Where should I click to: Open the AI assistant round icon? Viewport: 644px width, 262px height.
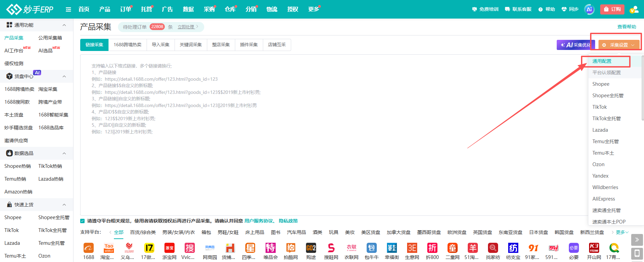589,9
